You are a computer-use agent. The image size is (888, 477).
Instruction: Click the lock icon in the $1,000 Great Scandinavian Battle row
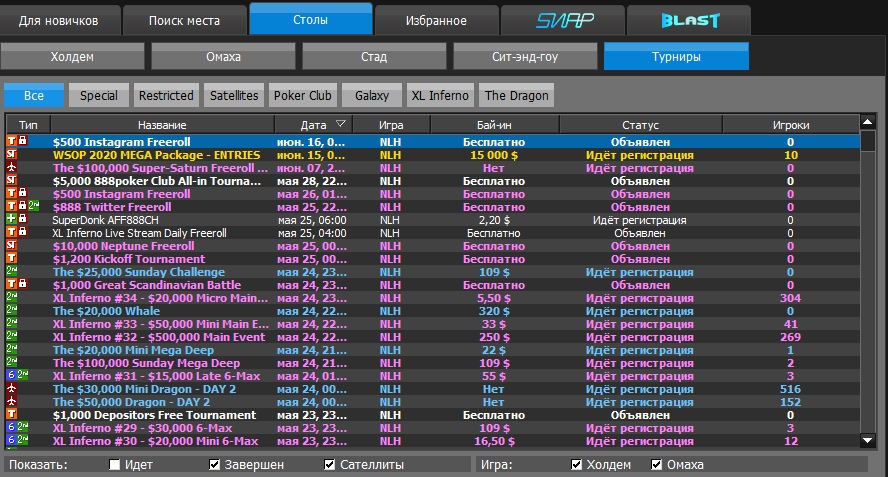pos(23,284)
